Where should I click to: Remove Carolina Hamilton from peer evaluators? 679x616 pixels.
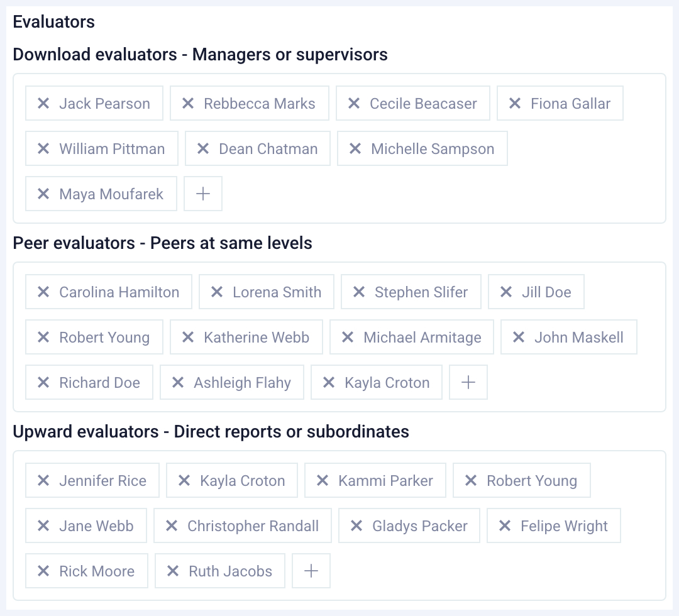pyautogui.click(x=43, y=292)
